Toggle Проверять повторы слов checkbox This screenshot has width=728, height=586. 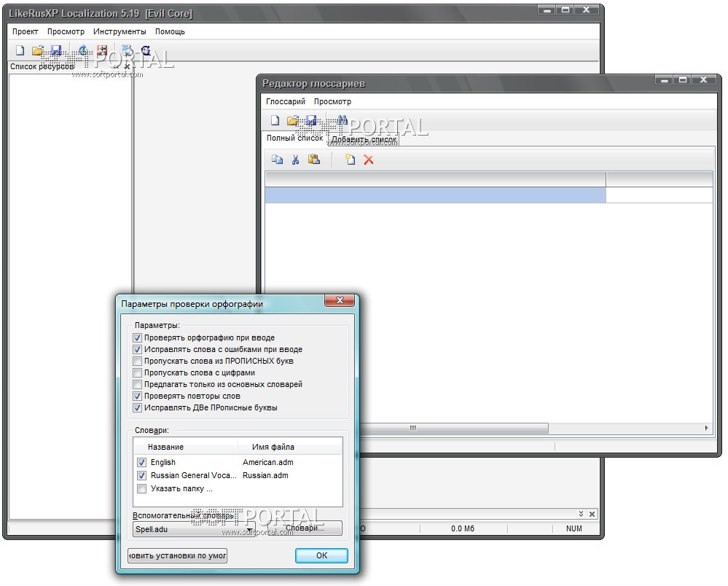coord(137,396)
